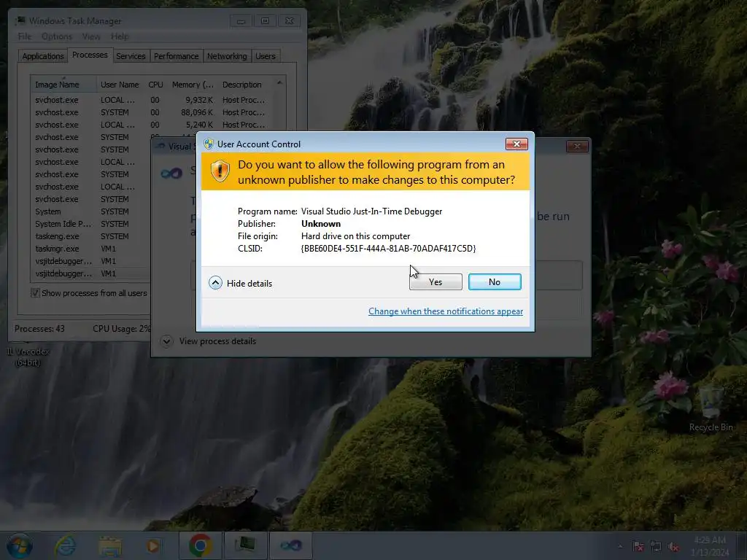Open Change when these notifications appear link
The height and width of the screenshot is (560, 747).
coord(446,311)
